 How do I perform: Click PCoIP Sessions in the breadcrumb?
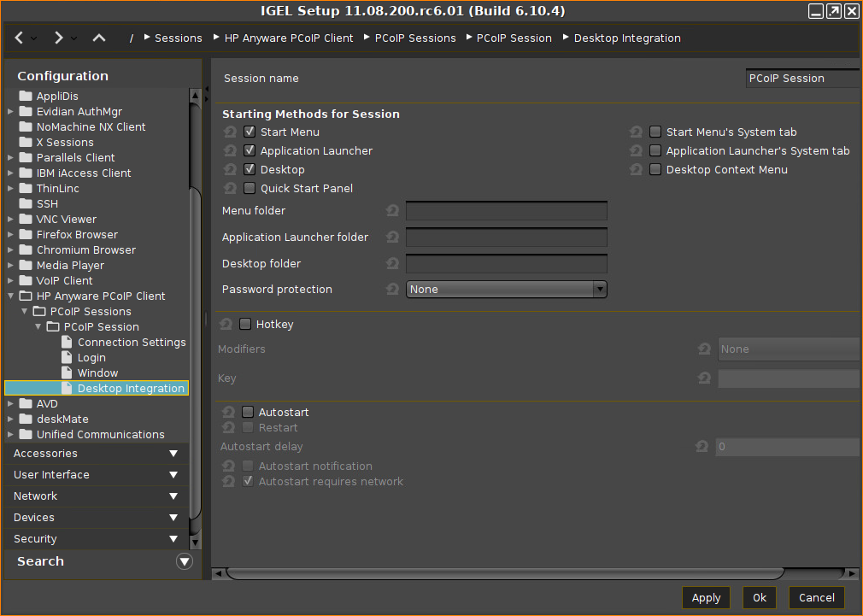[x=415, y=38]
